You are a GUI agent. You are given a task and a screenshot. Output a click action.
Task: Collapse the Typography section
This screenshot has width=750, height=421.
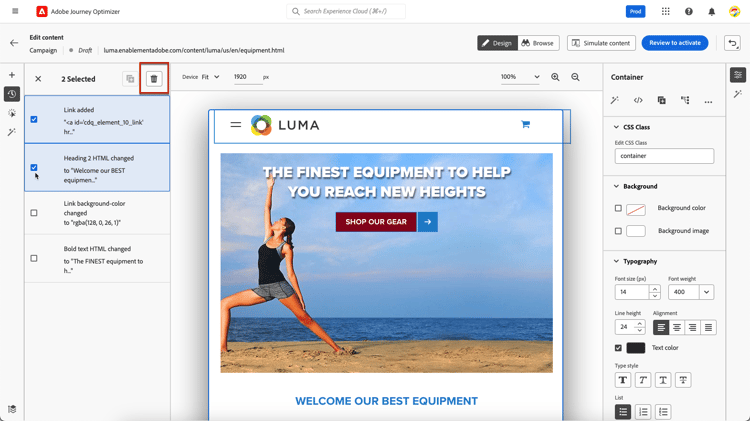616,261
